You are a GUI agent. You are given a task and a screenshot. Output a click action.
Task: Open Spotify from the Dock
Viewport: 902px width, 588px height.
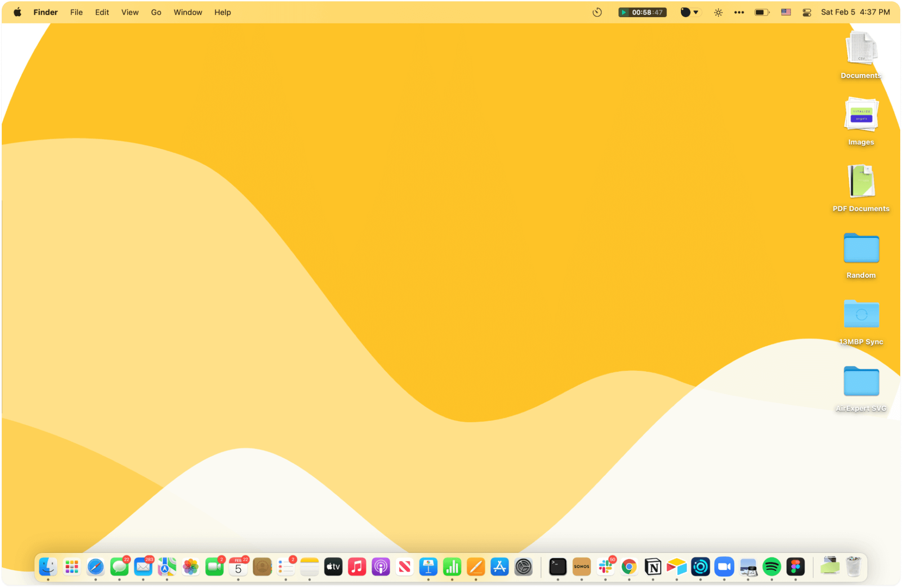[772, 567]
